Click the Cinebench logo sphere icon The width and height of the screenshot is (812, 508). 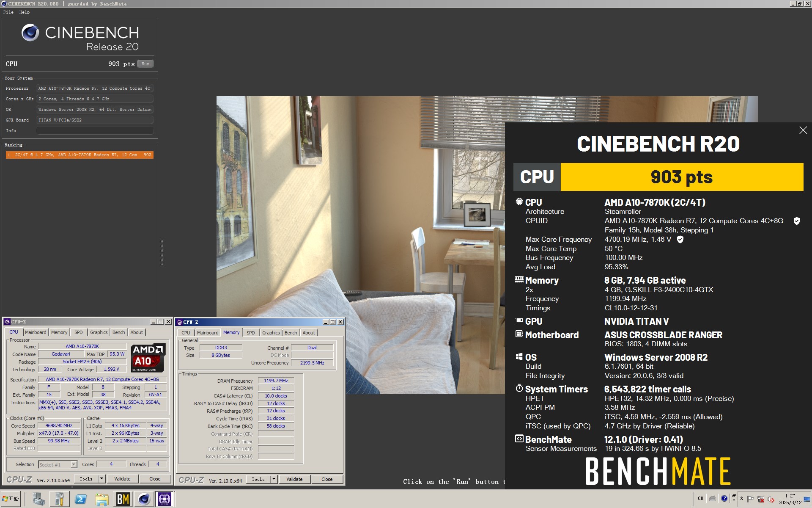pyautogui.click(x=30, y=33)
